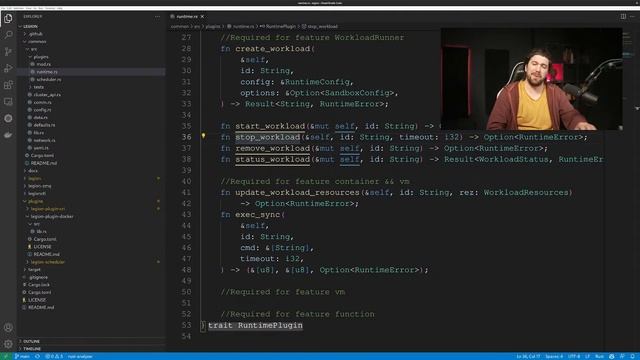Click plugins segment in the breadcrumb
The height and width of the screenshot is (360, 640).
(x=213, y=26)
